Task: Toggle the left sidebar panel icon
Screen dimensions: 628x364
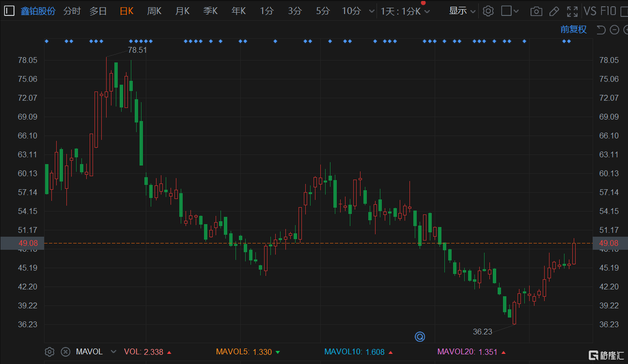Action: (x=9, y=11)
